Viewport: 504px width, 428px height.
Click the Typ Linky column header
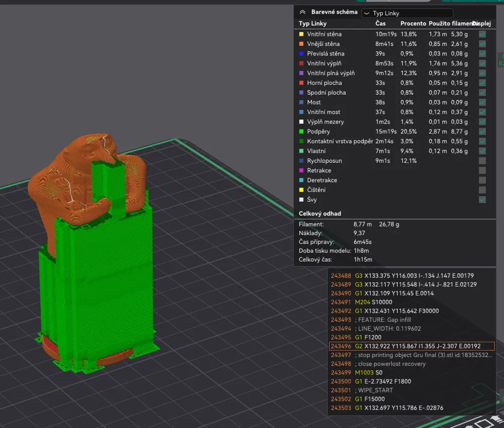pos(312,24)
